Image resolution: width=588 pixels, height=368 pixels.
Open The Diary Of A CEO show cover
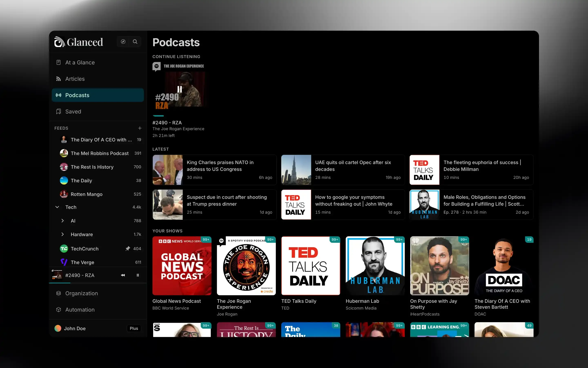[x=504, y=266]
